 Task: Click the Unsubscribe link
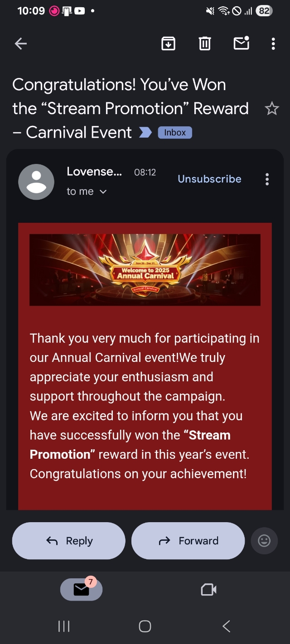click(x=209, y=179)
